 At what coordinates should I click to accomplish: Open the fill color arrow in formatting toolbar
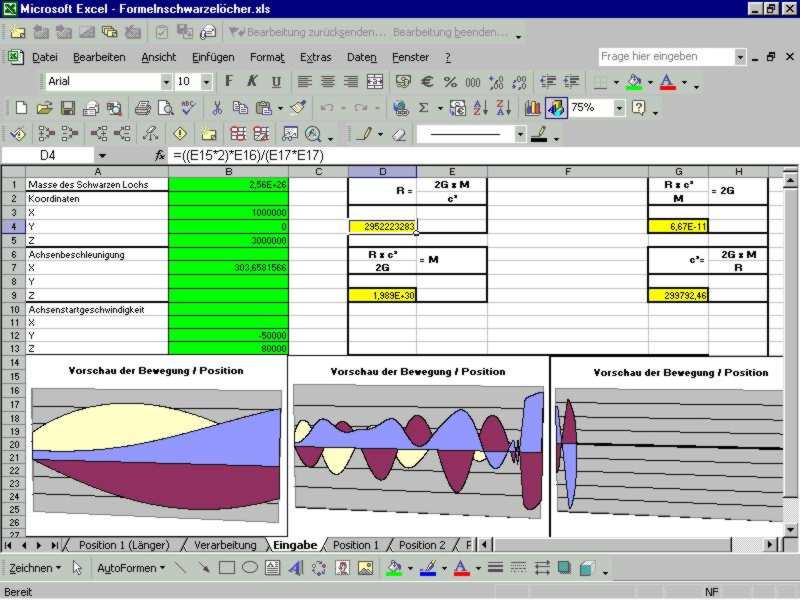[x=650, y=82]
